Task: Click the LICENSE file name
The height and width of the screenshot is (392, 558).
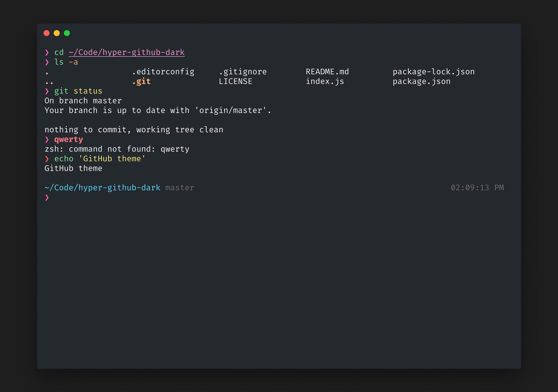Action: coord(235,81)
